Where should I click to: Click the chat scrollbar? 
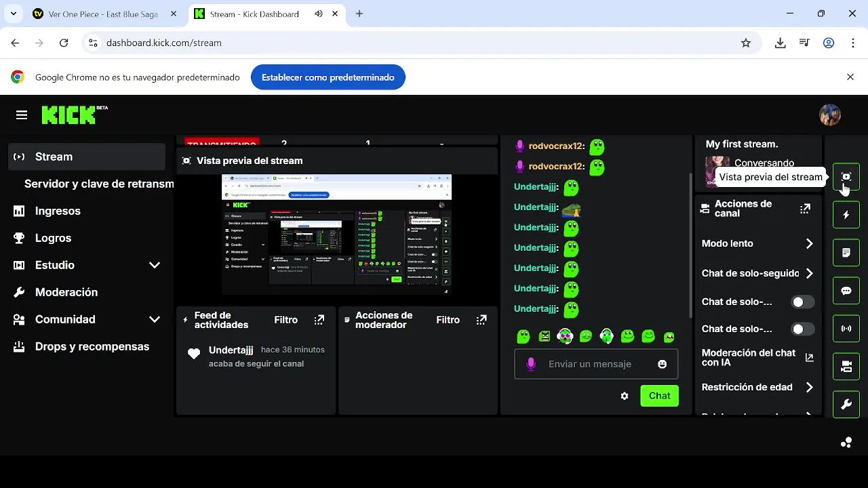point(690,244)
